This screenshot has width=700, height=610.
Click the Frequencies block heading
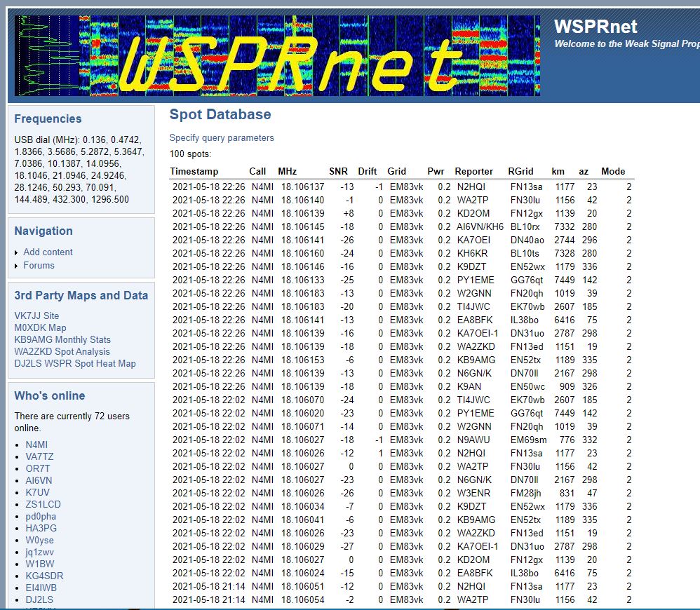pyautogui.click(x=48, y=118)
